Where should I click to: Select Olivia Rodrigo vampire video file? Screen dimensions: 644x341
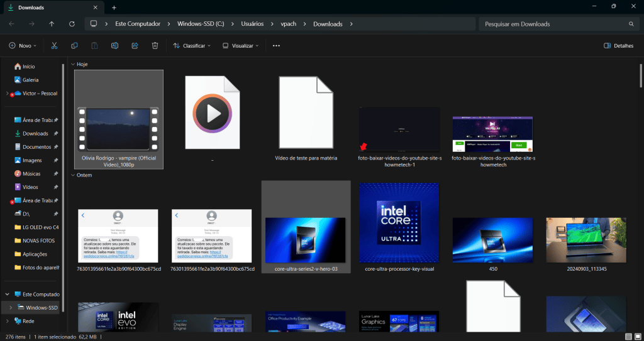pos(119,119)
